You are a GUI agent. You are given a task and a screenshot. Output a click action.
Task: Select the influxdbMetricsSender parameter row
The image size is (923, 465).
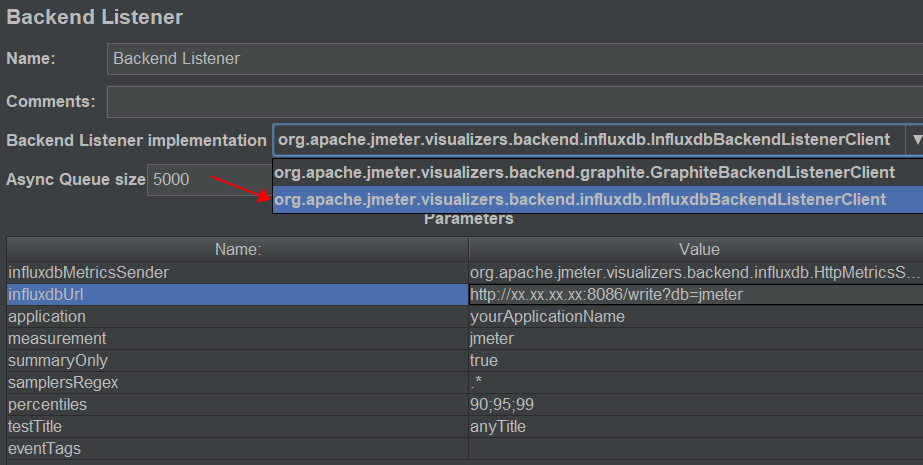pyautogui.click(x=237, y=272)
